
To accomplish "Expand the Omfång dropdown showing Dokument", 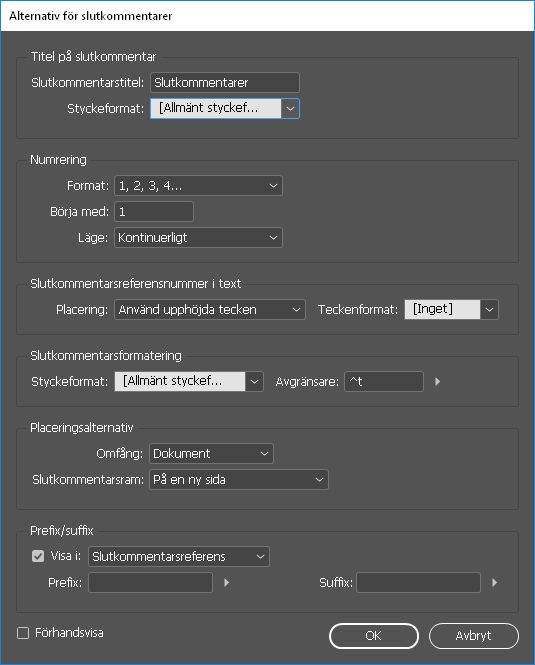I will 211,453.
